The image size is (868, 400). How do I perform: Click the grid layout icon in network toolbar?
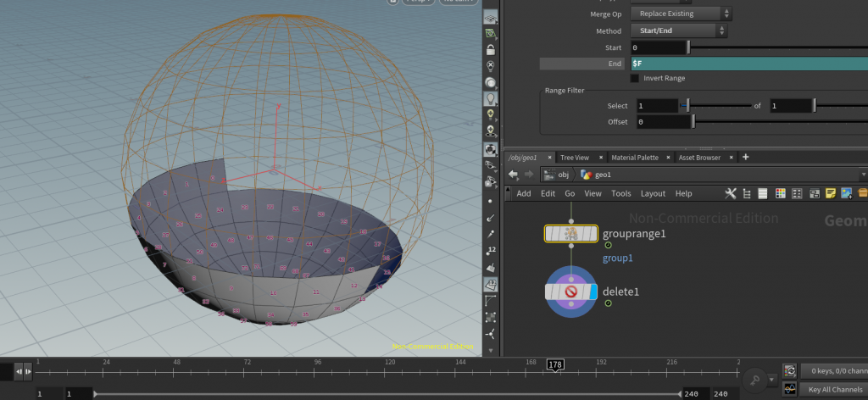(797, 193)
